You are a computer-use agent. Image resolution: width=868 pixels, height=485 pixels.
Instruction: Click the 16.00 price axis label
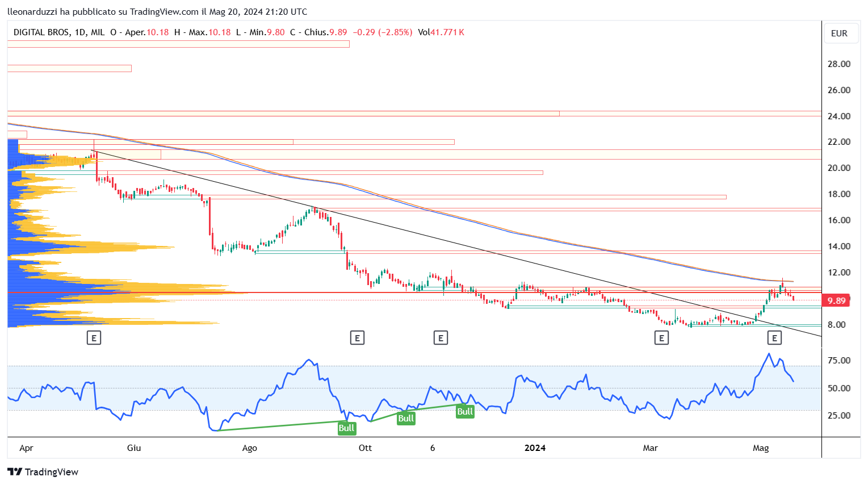[x=839, y=220]
